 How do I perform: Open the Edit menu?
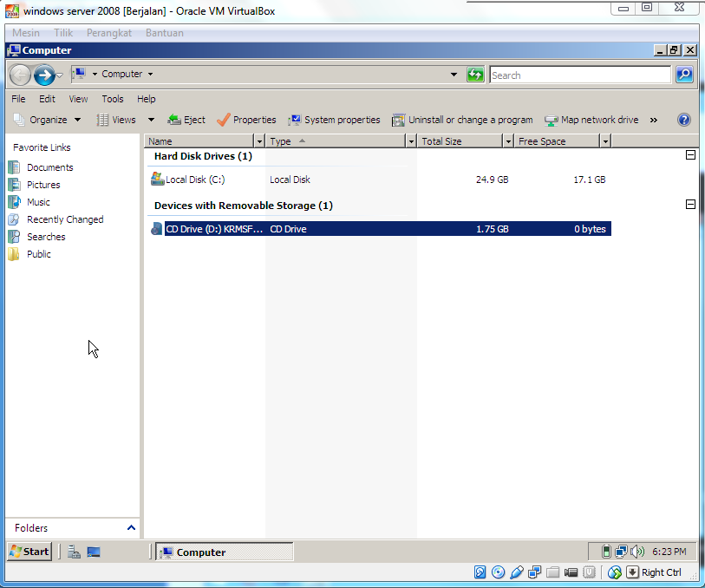pos(47,99)
